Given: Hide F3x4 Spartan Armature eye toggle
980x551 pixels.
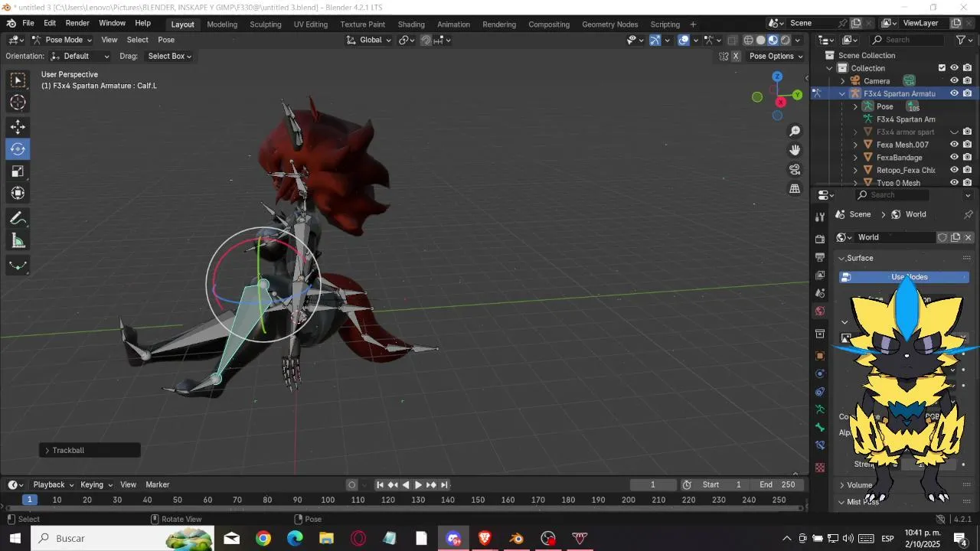Looking at the screenshot, I should point(954,93).
